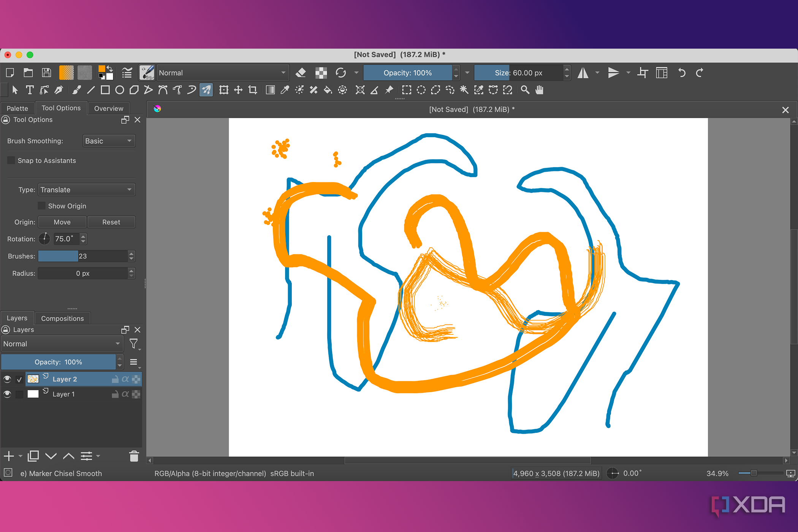Viewport: 798px width, 532px height.
Task: Expand the add layer plus dropdown arrow
Action: click(21, 456)
